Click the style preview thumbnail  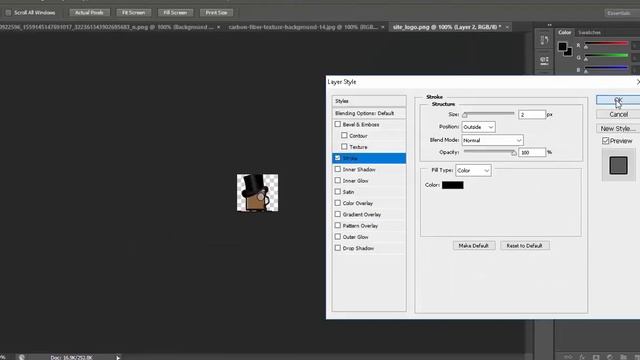(x=618, y=165)
